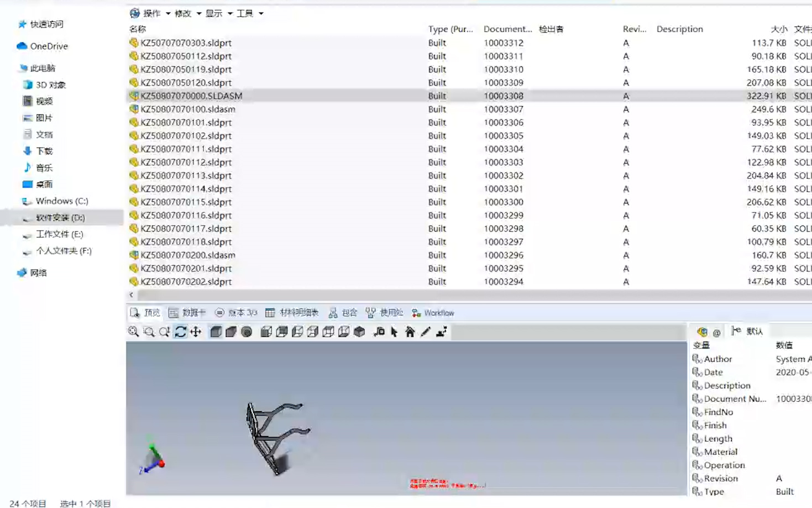Open the Measure tool in the viewer
Image resolution: width=812 pixels, height=508 pixels.
pos(379,332)
